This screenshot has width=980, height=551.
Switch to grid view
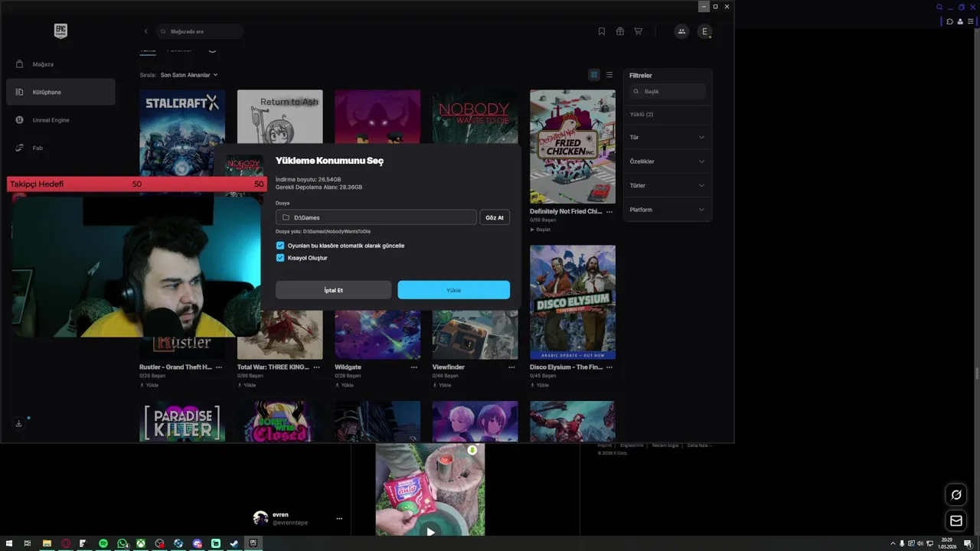pos(593,75)
